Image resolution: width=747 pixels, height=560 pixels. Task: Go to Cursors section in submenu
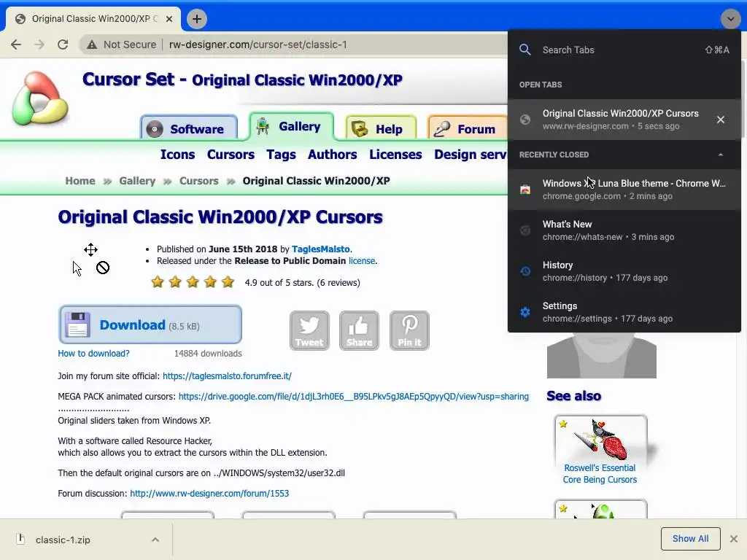tap(231, 155)
